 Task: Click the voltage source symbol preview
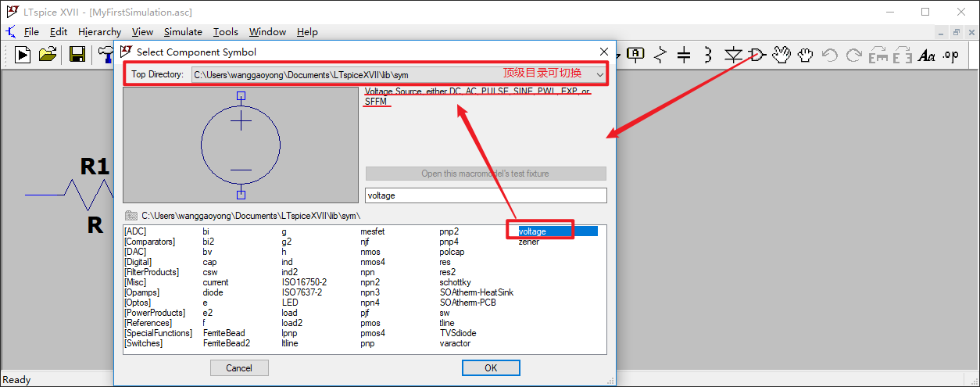pyautogui.click(x=241, y=145)
